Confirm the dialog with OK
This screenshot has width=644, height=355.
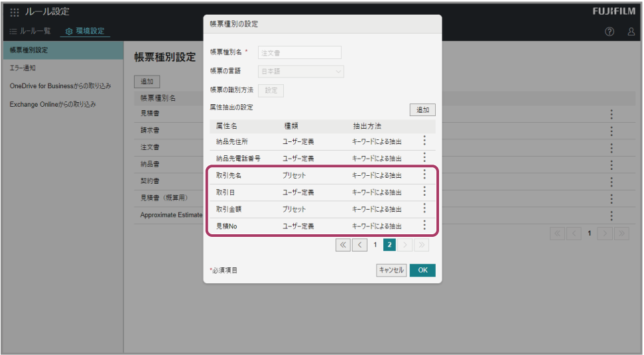[x=422, y=270]
